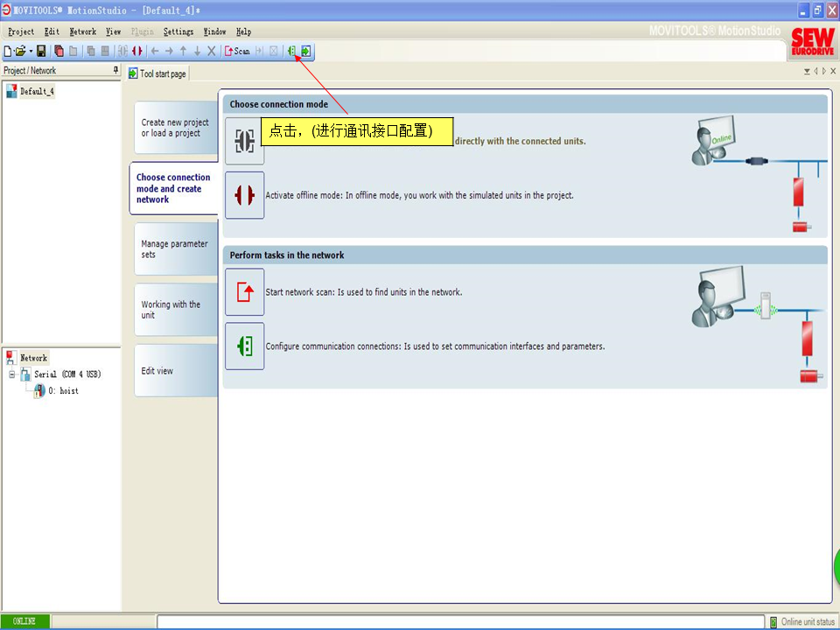Click the new project icon in the toolbar
The image size is (840, 630).
click(x=8, y=52)
